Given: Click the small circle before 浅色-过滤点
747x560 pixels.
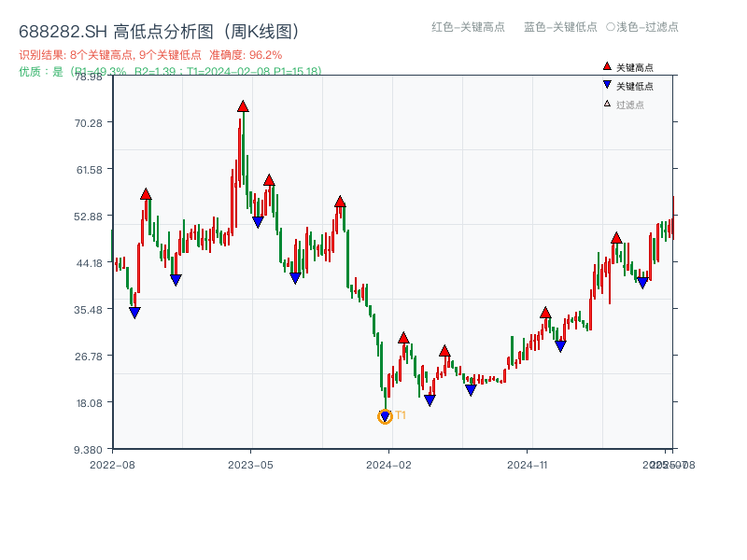Looking at the screenshot, I should (x=611, y=27).
